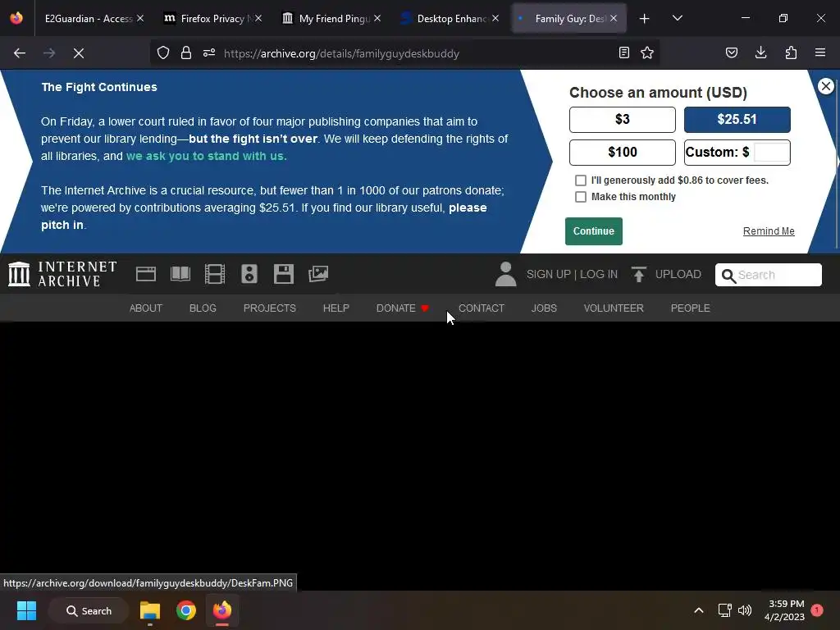840x630 pixels.
Task: Click the address bar URL
Action: 341,53
